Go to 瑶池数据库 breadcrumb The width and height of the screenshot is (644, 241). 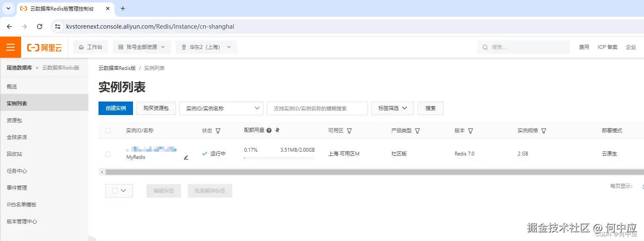click(x=19, y=68)
